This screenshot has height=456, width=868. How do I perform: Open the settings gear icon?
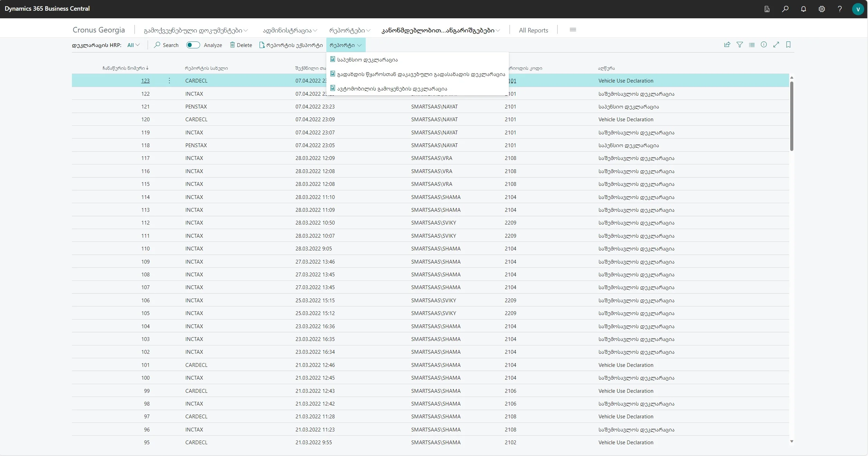(822, 9)
